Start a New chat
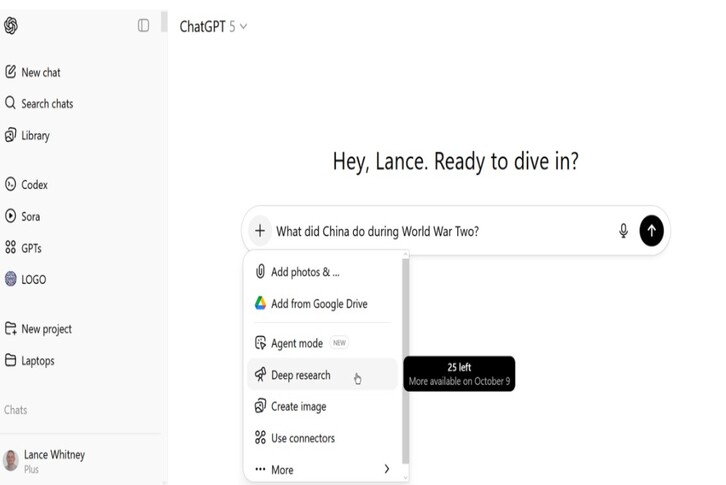Screen dimensions: 726x485 coord(41,72)
